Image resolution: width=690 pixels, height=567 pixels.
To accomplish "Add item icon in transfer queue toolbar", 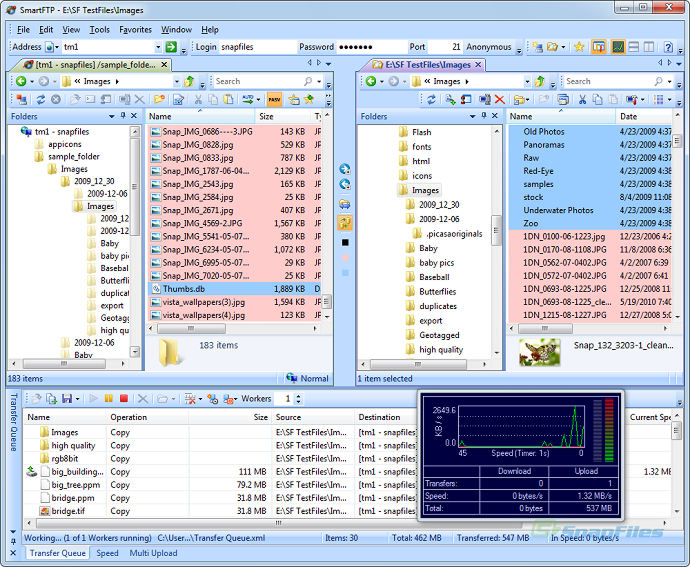I will (51, 399).
